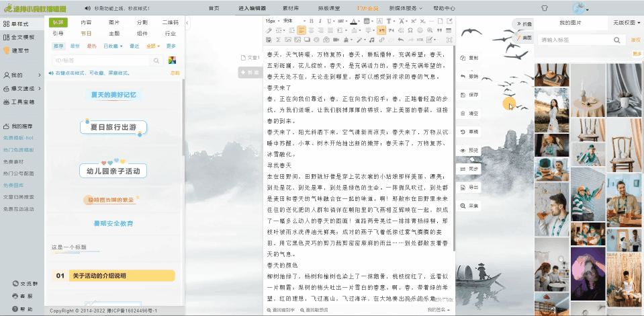Click the 复制 copy button
The height and width of the screenshot is (316, 644).
coord(469,58)
